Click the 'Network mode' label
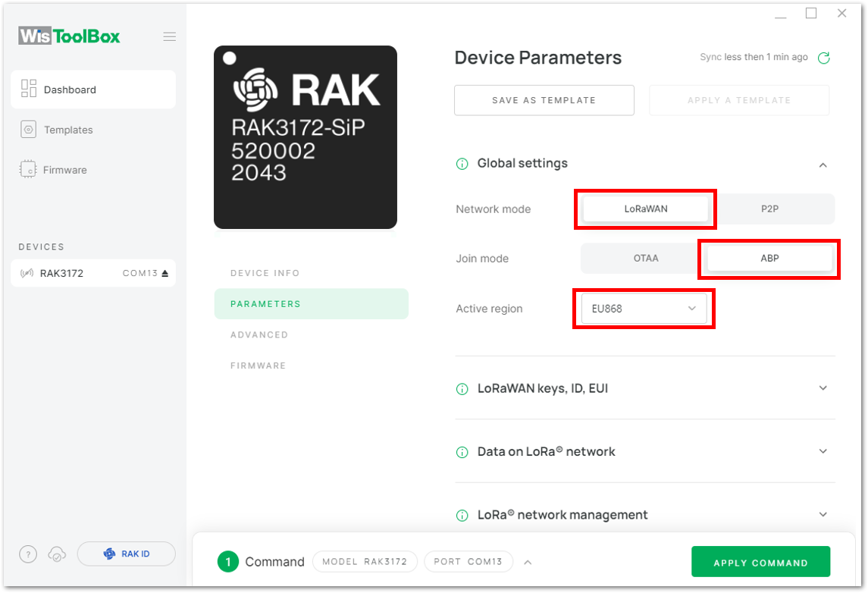The image size is (868, 593). click(x=494, y=209)
